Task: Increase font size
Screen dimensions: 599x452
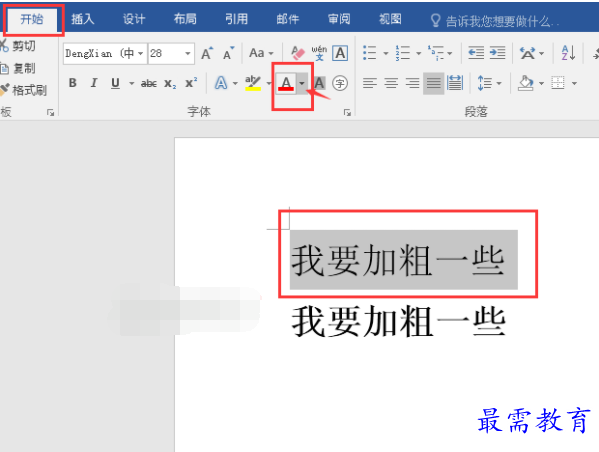Action: (207, 53)
